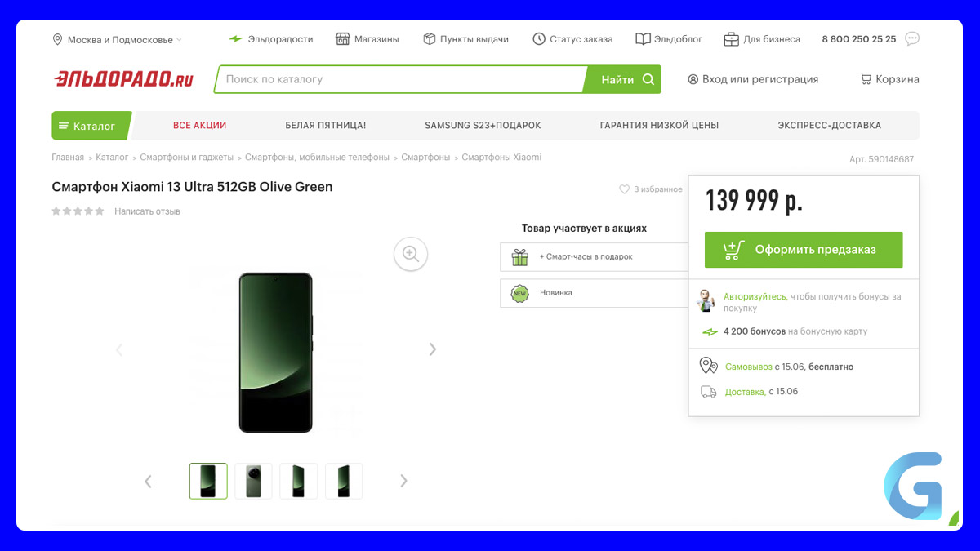This screenshot has width=980, height=551.
Task: Select the fourth product thumbnail
Action: (x=344, y=481)
